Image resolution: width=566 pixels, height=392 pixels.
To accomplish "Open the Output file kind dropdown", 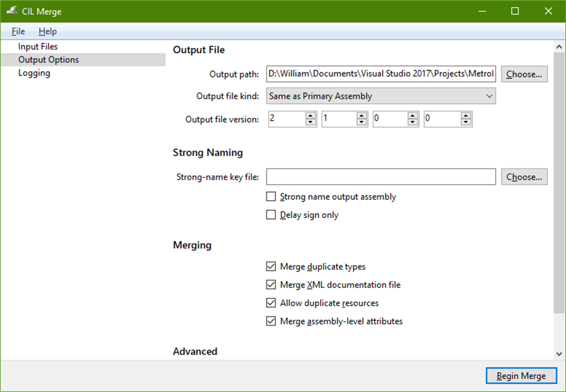I will tap(381, 96).
